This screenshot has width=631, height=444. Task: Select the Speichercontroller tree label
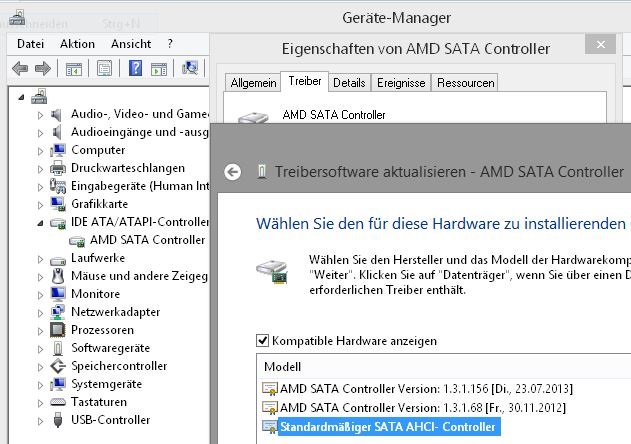(x=119, y=366)
